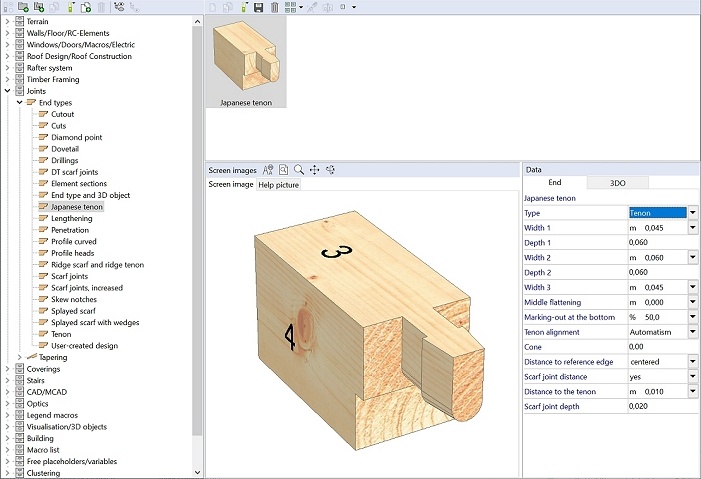Open the Width 1 dropdown arrow
This screenshot has height=479, width=701.
tap(693, 228)
